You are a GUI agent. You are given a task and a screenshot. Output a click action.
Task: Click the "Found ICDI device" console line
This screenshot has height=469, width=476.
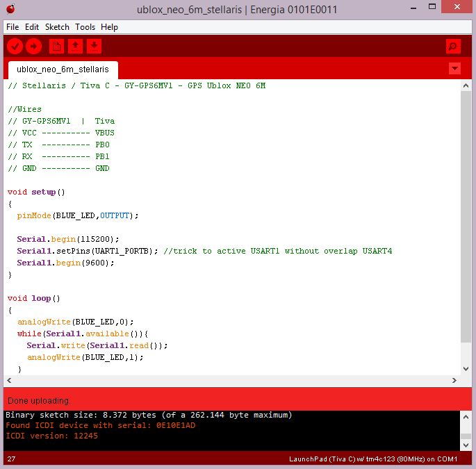pyautogui.click(x=101, y=425)
